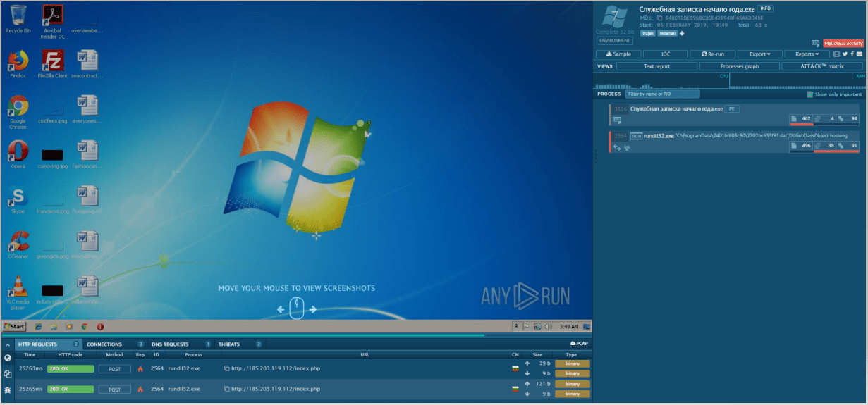868x405 pixels.
Task: Click POST method of 25265ms request
Action: (114, 389)
